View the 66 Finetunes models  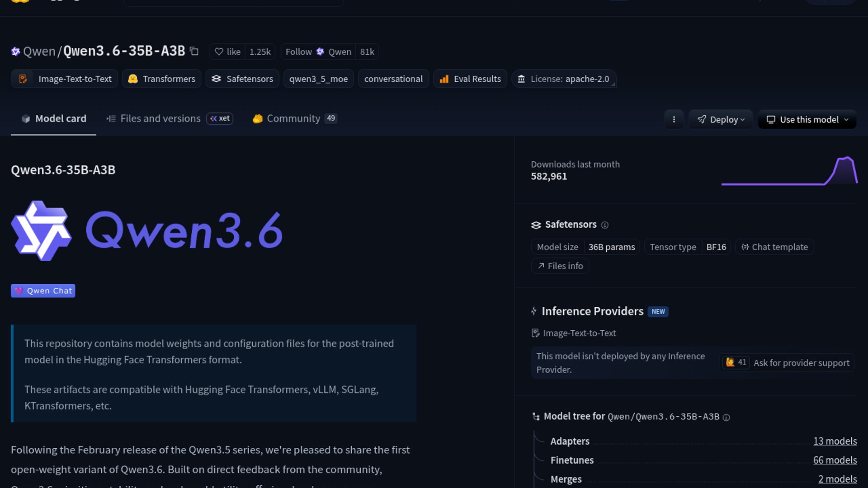(835, 460)
